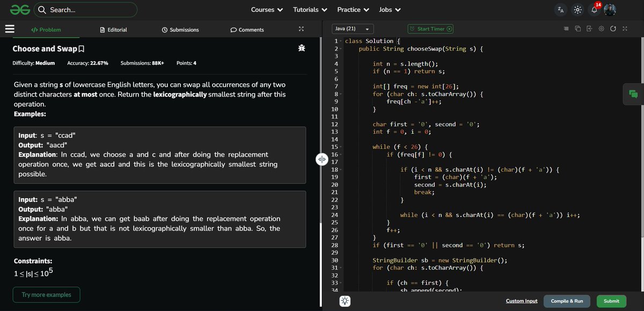This screenshot has width=644, height=311.
Task: Switch to the Comments tab
Action: coord(247,30)
